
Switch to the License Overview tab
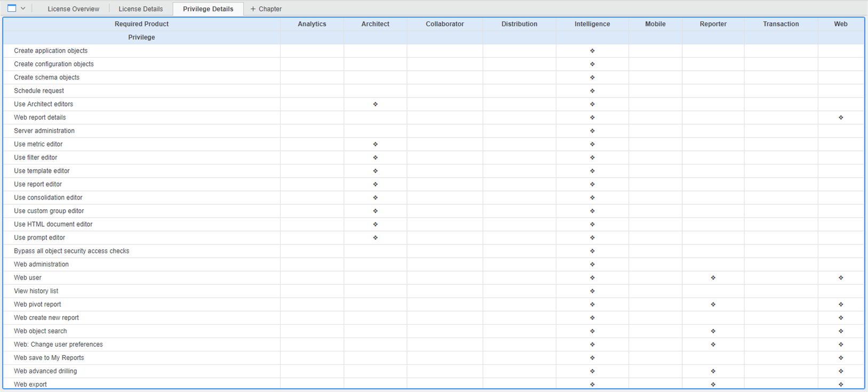[x=73, y=9]
